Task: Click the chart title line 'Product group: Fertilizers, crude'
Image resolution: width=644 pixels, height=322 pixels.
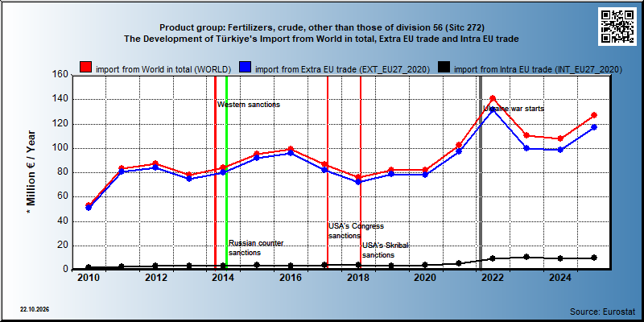Action: click(x=321, y=28)
